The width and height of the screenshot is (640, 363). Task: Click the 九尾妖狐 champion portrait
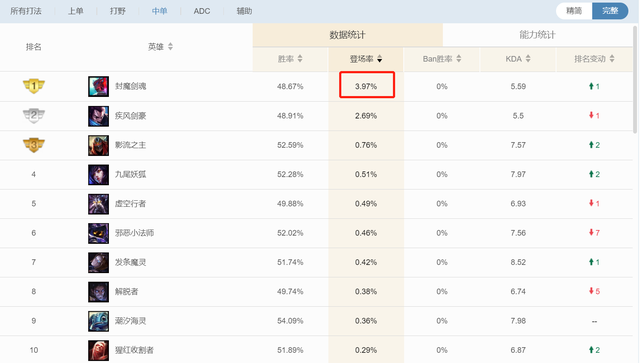click(98, 174)
